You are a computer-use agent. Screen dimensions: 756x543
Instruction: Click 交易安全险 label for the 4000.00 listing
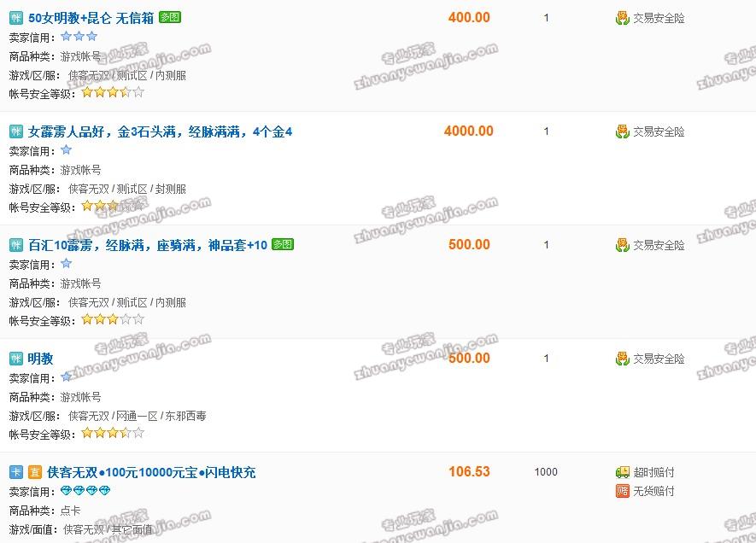pyautogui.click(x=659, y=131)
